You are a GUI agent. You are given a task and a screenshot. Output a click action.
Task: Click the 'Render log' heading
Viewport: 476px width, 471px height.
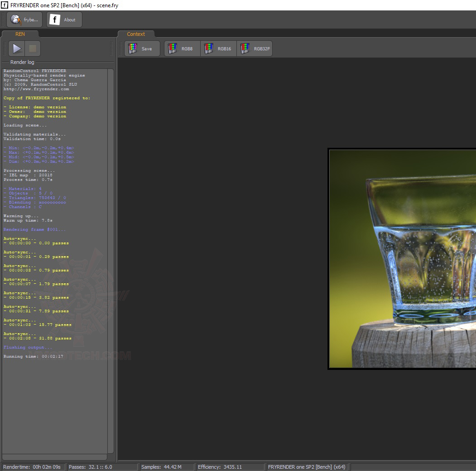coord(22,62)
